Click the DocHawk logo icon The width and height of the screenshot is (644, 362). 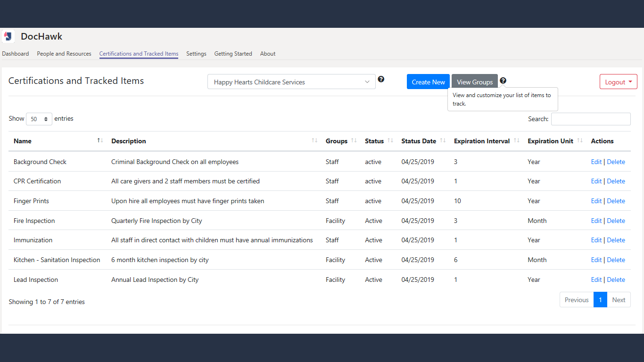pos(8,36)
